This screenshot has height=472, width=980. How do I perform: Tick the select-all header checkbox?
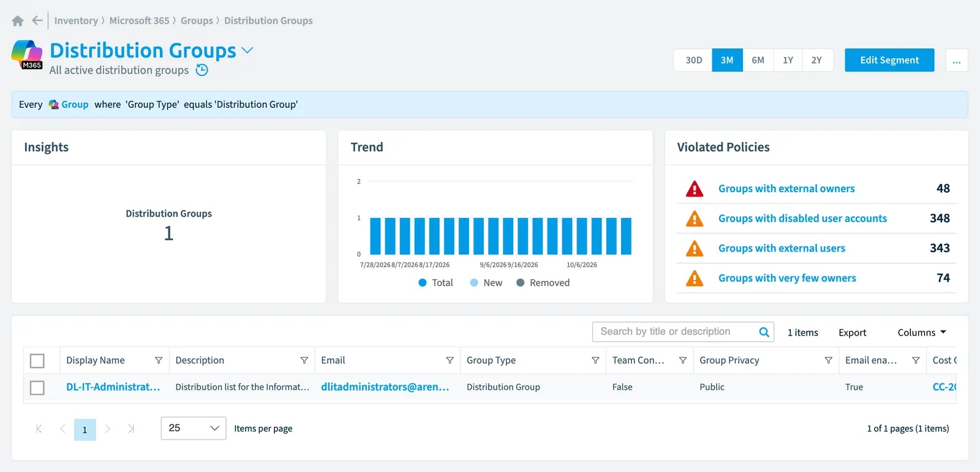tap(37, 361)
